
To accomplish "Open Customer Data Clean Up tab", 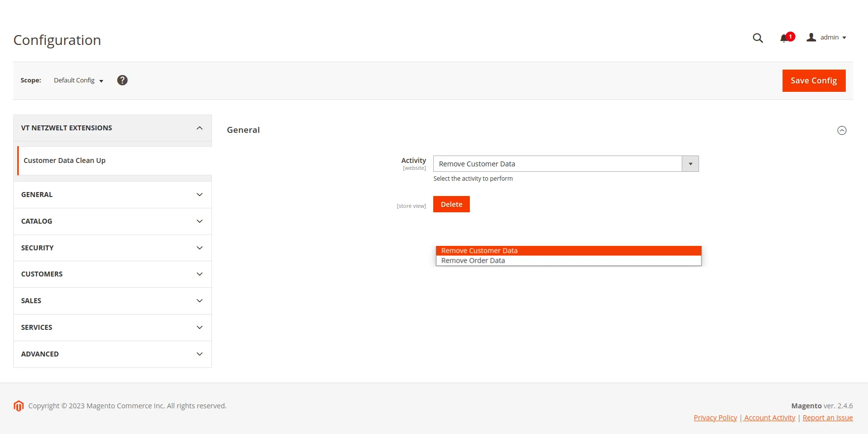I will coord(65,160).
